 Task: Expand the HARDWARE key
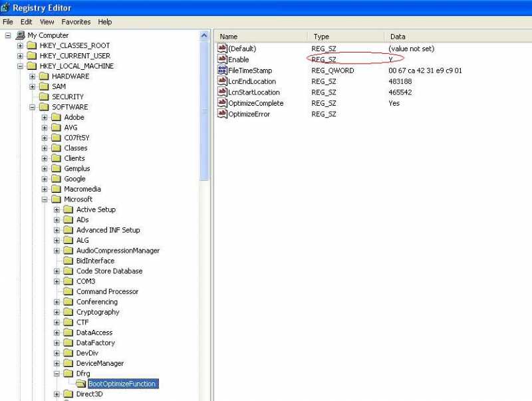point(32,76)
